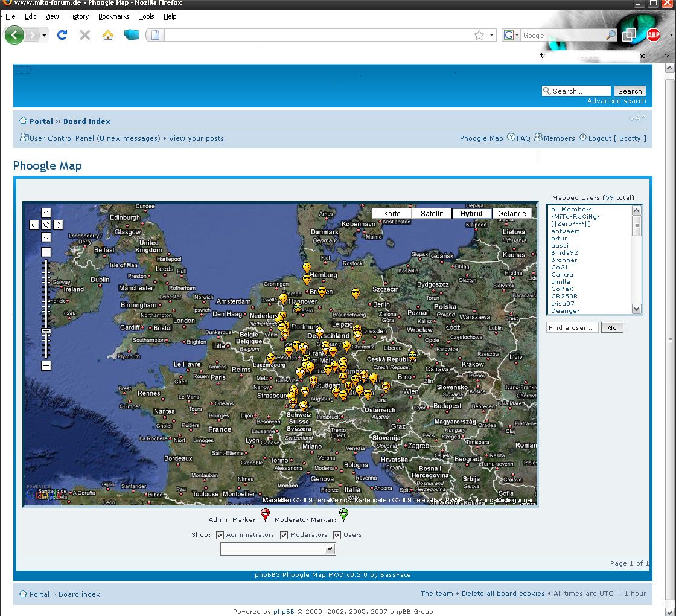Switch map to Satellit view

point(432,214)
